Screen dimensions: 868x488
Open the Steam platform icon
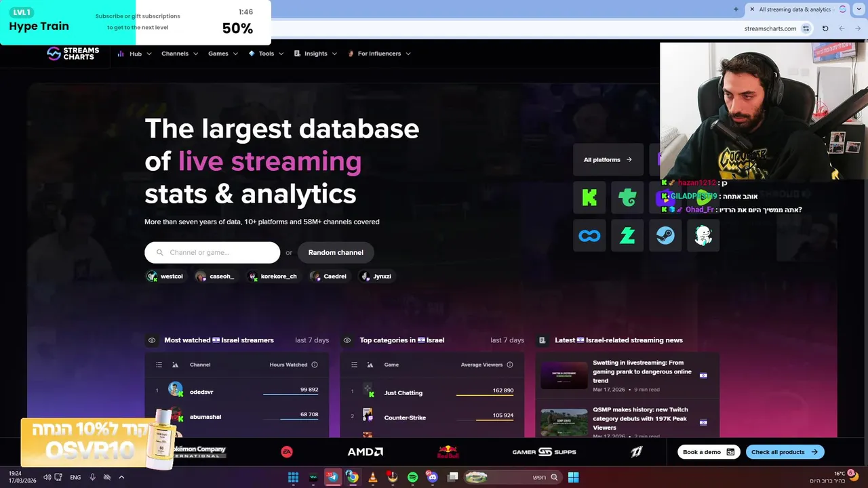tap(665, 236)
